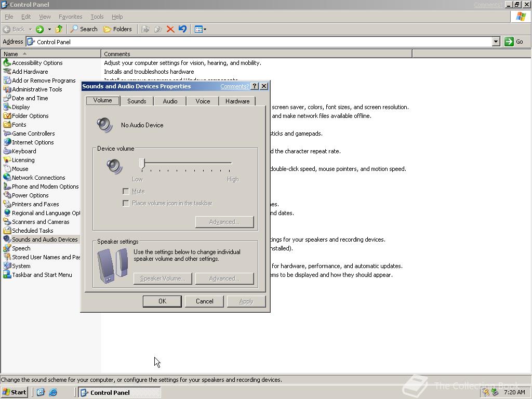Click the Control Panel address field
532x399 pixels.
[259, 42]
